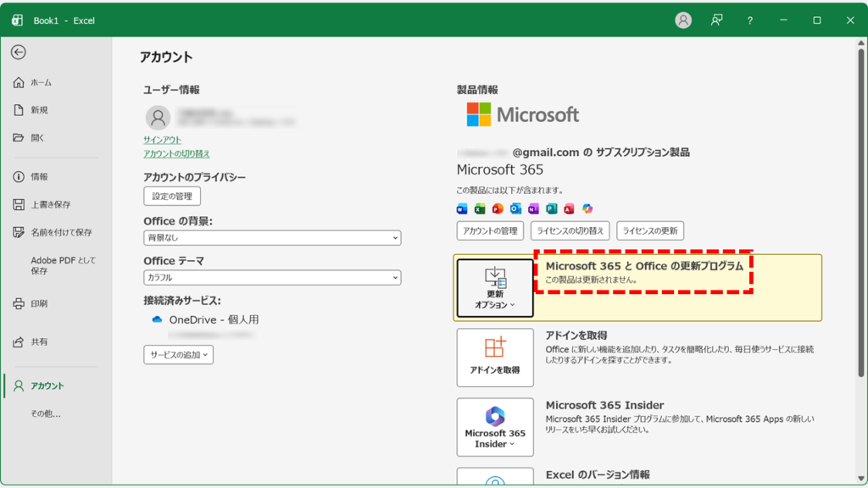Click the save-as icon beside 名前を付けて保存
Screen dimensions: 868x488
[19, 232]
